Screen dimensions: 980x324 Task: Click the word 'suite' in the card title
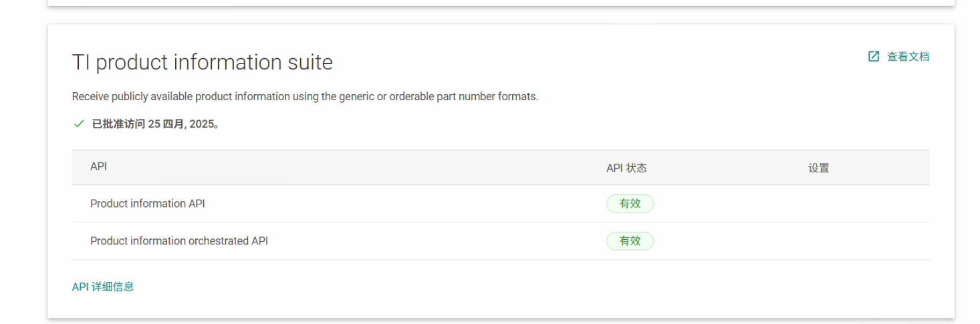pos(308,62)
